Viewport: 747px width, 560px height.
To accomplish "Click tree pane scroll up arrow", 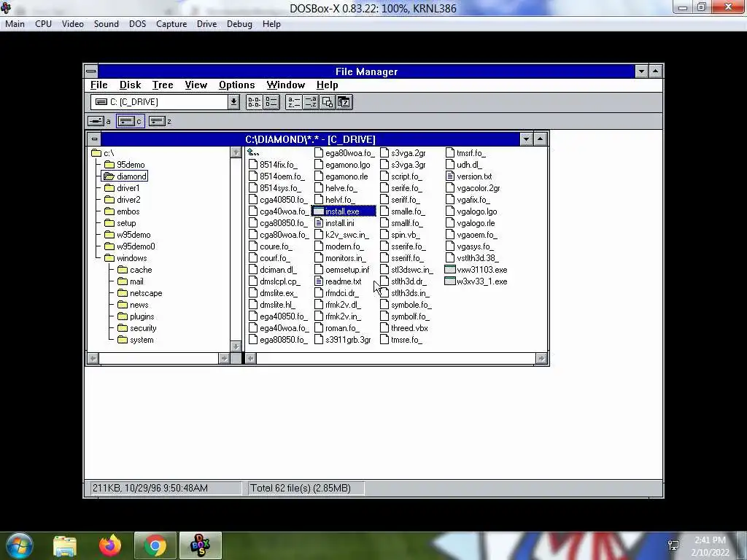I will 236,152.
